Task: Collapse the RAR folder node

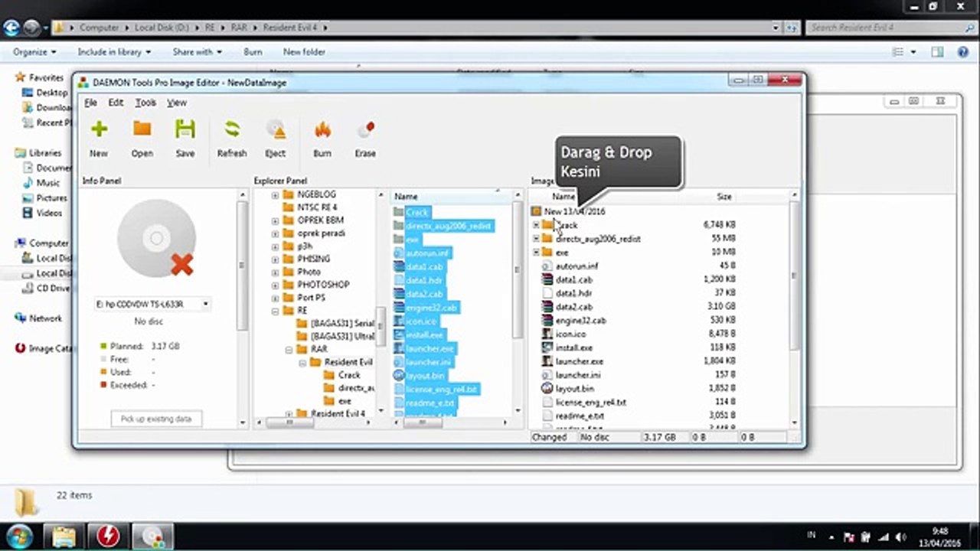Action: [x=289, y=350]
